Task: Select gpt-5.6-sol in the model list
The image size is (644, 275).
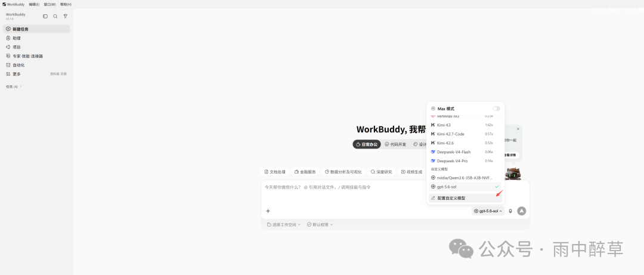Action: pos(465,187)
